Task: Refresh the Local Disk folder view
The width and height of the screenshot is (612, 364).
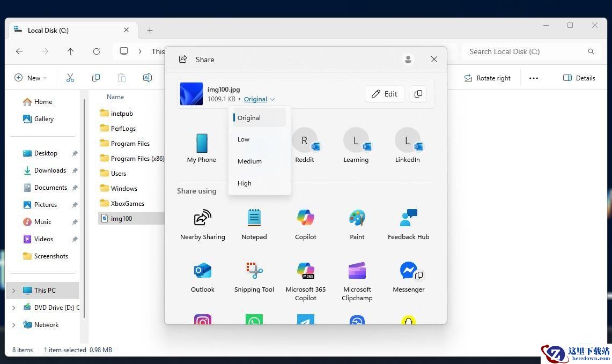Action: (97, 51)
